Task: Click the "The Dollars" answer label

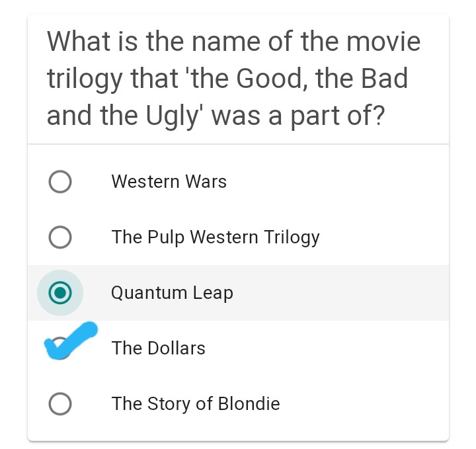Action: 159,348
